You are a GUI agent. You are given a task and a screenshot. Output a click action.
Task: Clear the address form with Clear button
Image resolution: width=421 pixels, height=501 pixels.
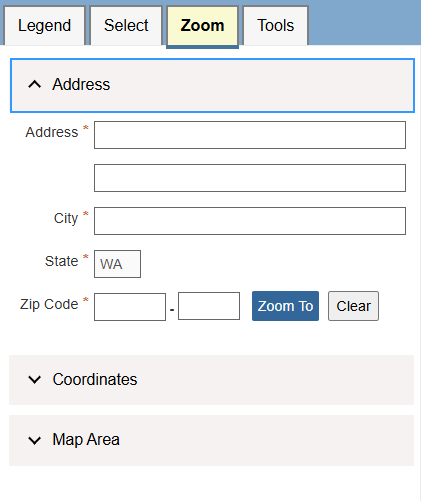(353, 306)
